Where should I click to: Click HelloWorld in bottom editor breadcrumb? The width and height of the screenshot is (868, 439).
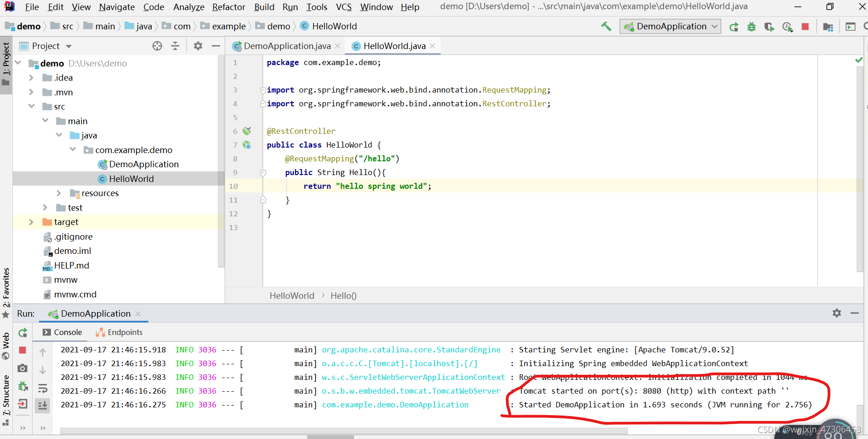click(x=292, y=296)
